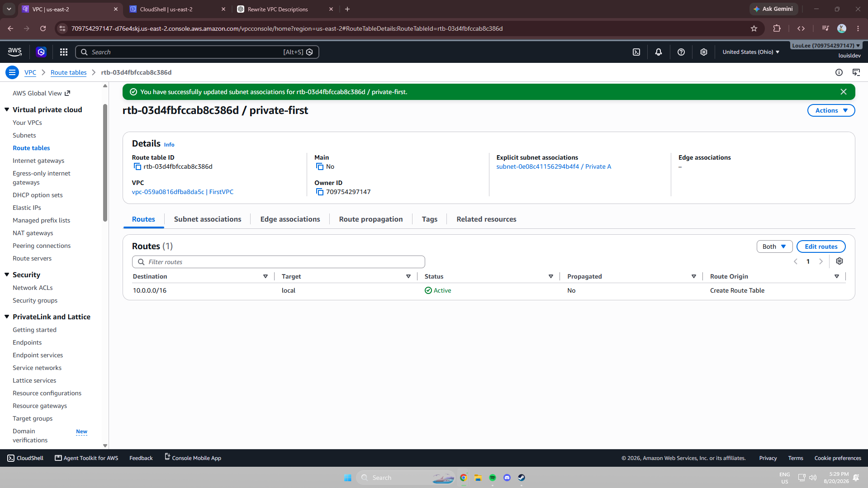This screenshot has height=488, width=868.
Task: Open Steam from the taskbar
Action: [x=522, y=478]
